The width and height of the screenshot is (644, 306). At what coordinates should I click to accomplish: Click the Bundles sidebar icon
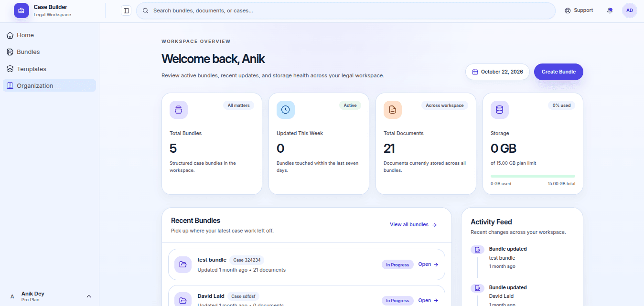10,52
